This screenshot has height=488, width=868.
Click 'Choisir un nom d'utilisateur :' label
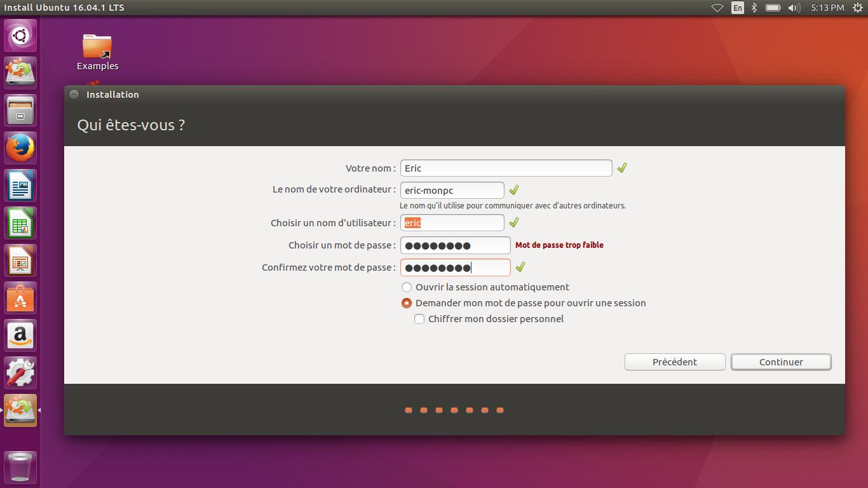coord(333,223)
